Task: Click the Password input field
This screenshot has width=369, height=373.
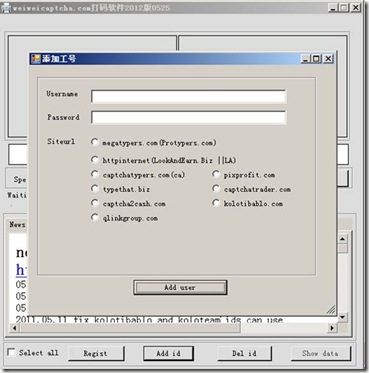Action: point(188,118)
